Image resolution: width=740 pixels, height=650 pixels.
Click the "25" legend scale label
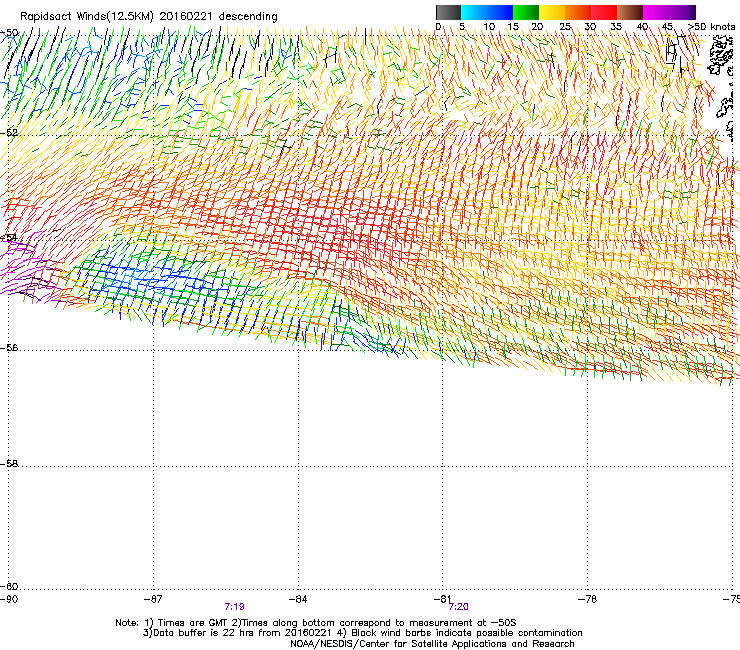click(565, 27)
